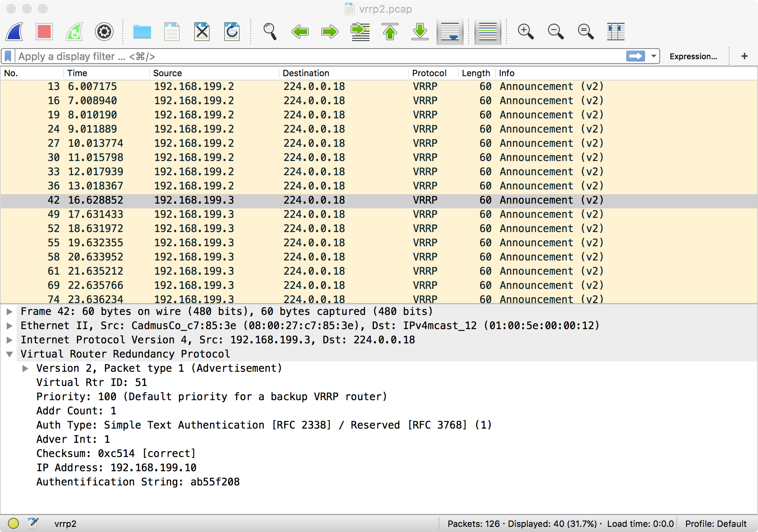Click the resize columns icon
This screenshot has width=758, height=532.
pos(615,32)
